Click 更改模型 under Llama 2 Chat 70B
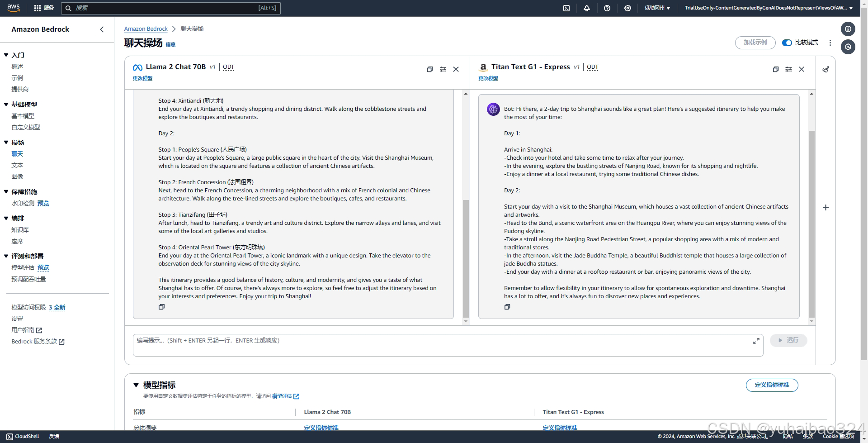This screenshot has width=868, height=443. [x=142, y=78]
